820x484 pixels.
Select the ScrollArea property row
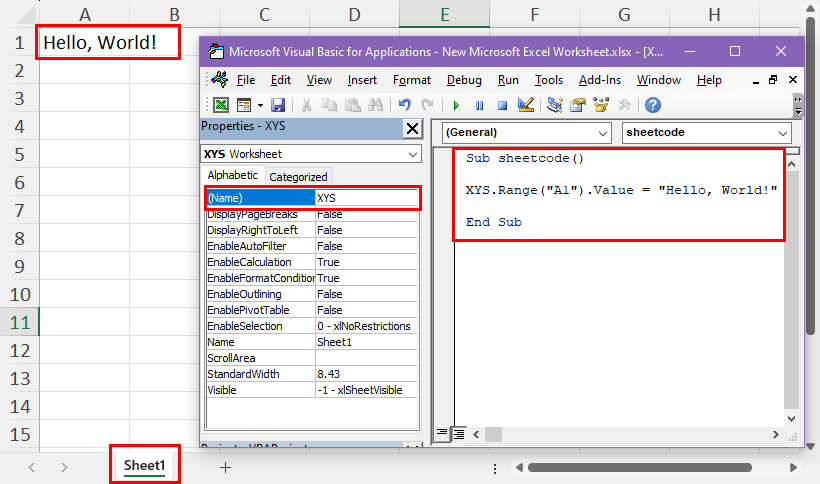(312, 358)
